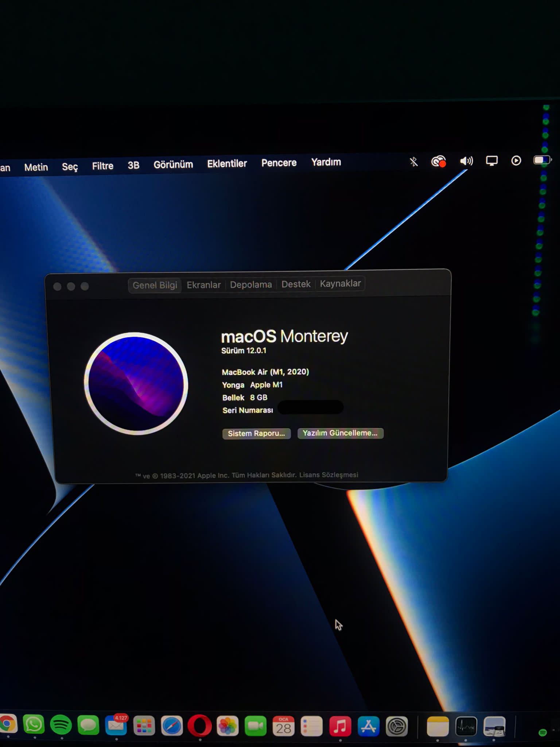560x747 pixels.
Task: Open the Metin menu
Action: (x=36, y=167)
